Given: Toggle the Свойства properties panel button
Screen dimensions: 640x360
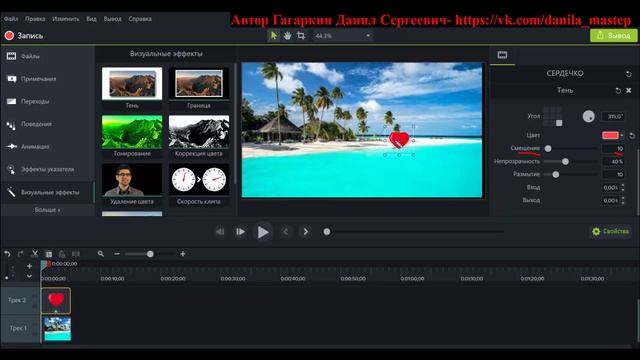Looking at the screenshot, I should click(611, 231).
